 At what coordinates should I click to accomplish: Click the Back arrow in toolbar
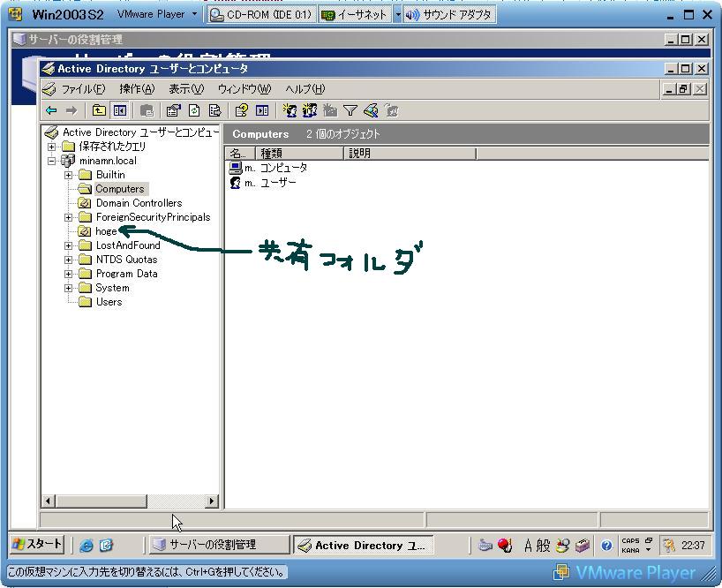click(51, 110)
